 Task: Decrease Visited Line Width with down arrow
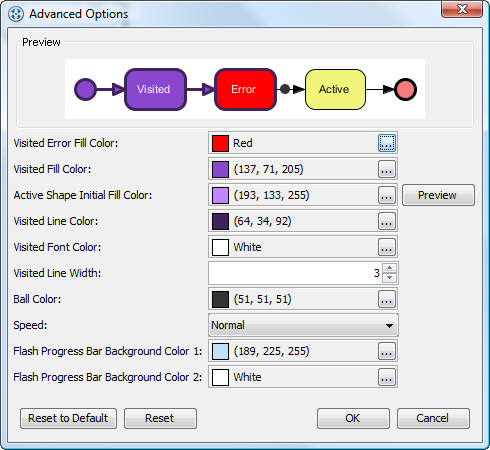(x=389, y=278)
